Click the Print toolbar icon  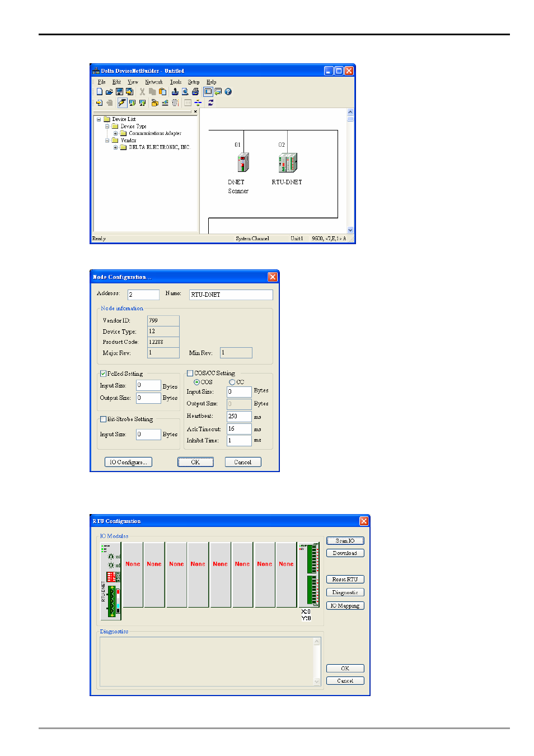(x=195, y=92)
